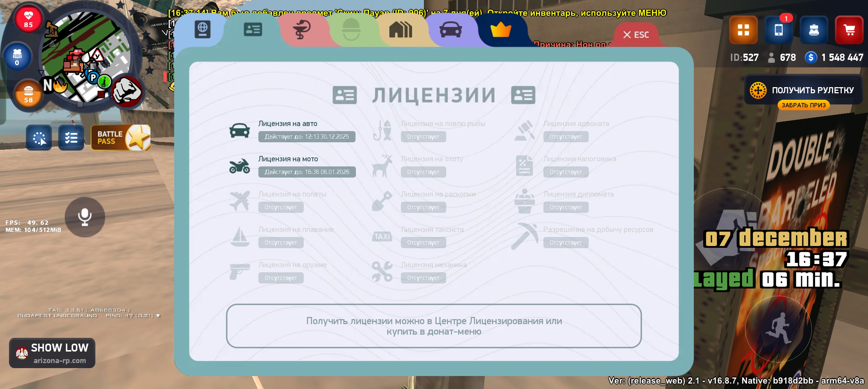The width and height of the screenshot is (868, 389).
Task: Open the houses property tab
Action: click(x=400, y=30)
